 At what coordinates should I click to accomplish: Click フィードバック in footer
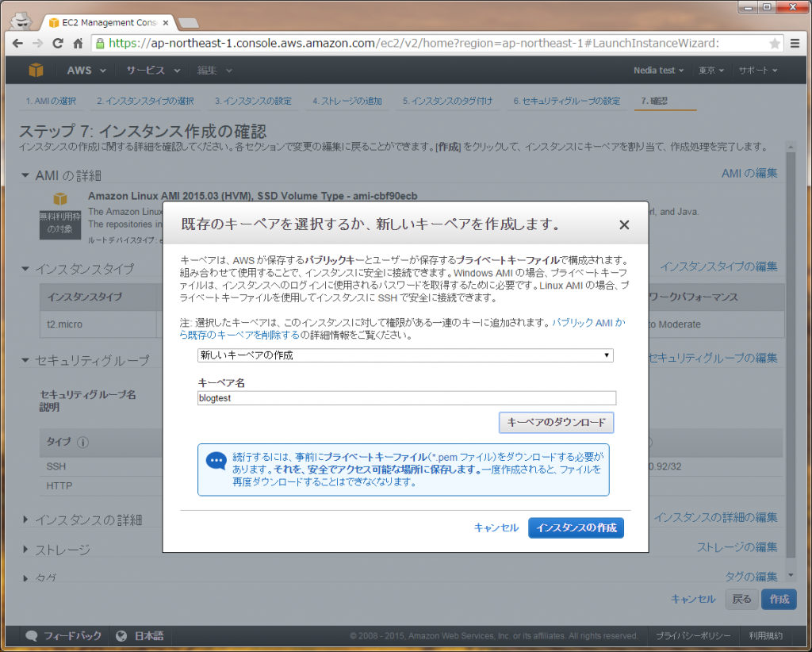(72, 636)
